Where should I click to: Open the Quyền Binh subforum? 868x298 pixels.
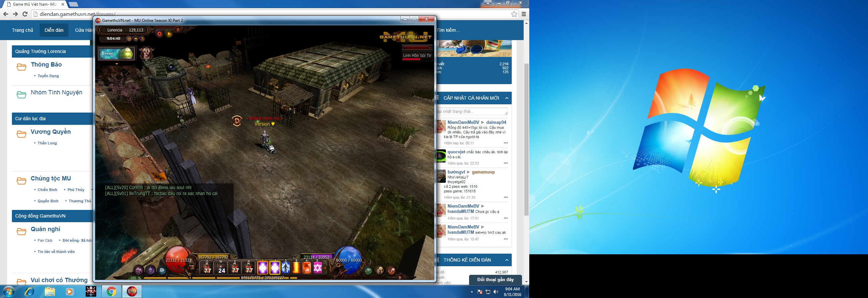48,201
